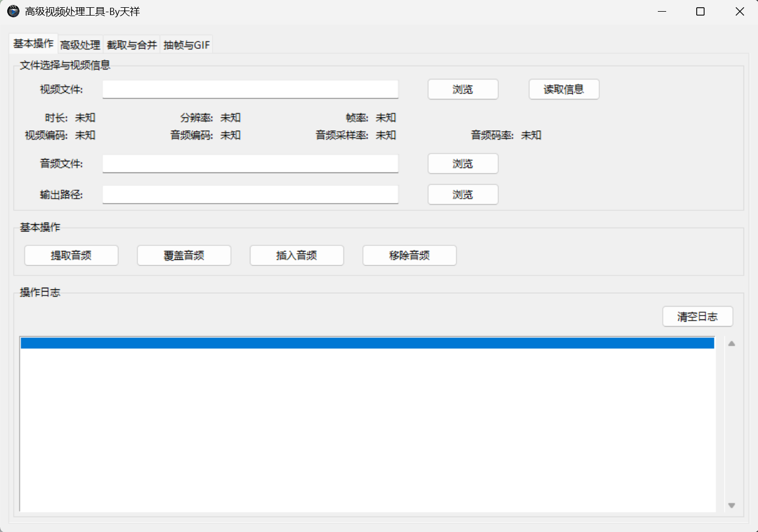Click the log scrollbar up arrow
Screen dimensions: 758x532
[x=732, y=343]
